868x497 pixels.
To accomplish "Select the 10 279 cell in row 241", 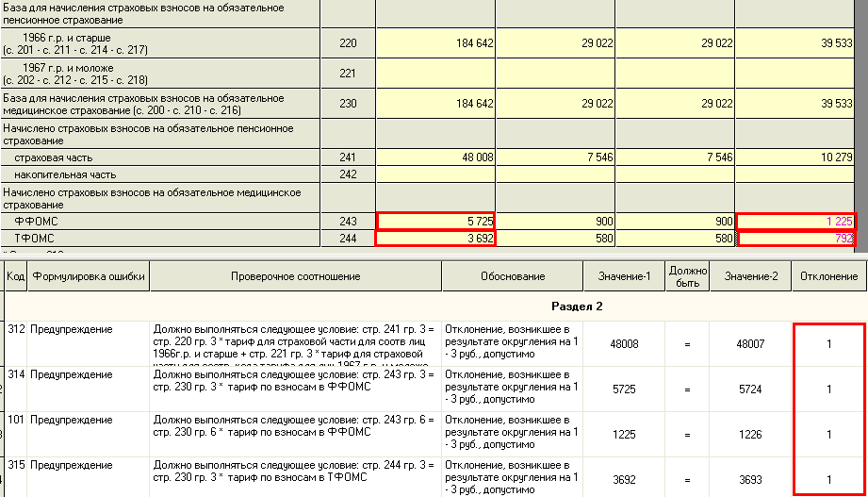I will 794,157.
